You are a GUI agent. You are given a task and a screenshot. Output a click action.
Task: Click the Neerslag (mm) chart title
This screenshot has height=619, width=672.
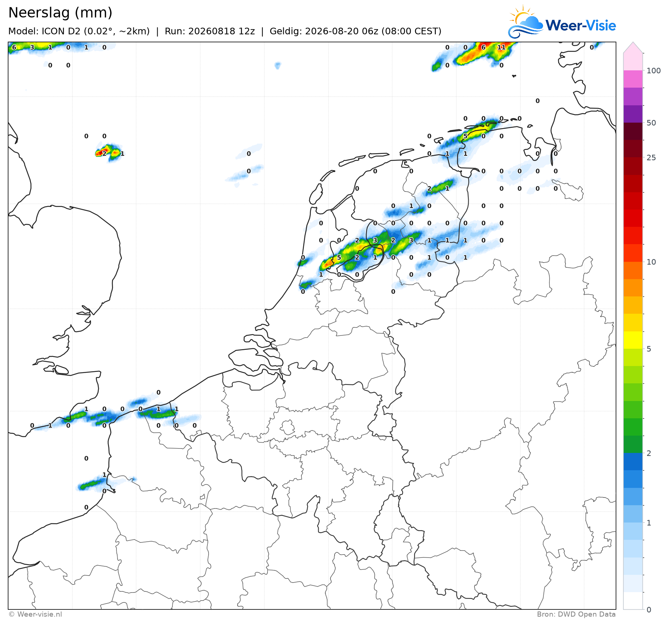point(60,13)
